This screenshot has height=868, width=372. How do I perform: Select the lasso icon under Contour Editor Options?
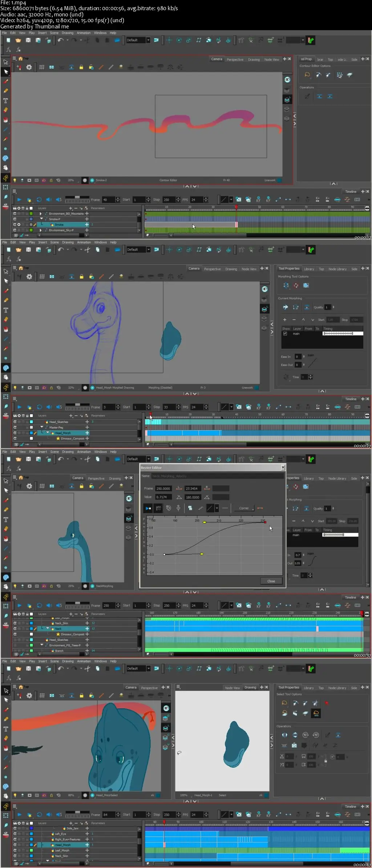(307, 75)
